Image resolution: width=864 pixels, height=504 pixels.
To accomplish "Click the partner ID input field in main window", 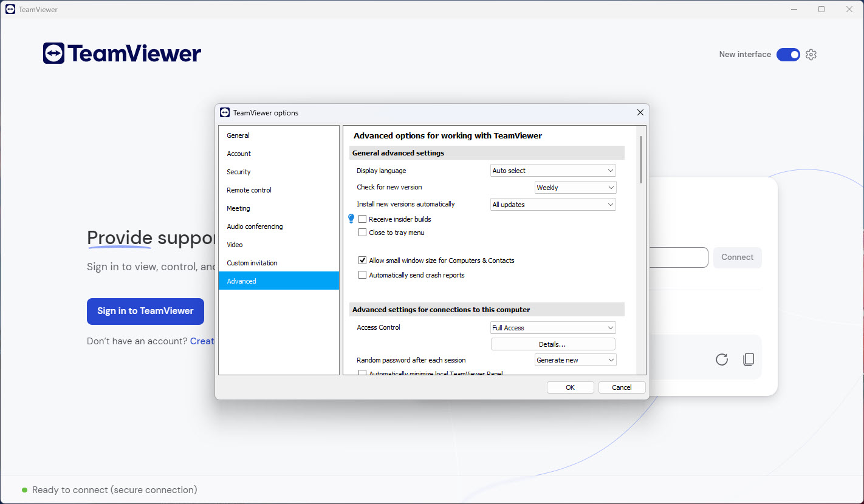I will (x=679, y=257).
